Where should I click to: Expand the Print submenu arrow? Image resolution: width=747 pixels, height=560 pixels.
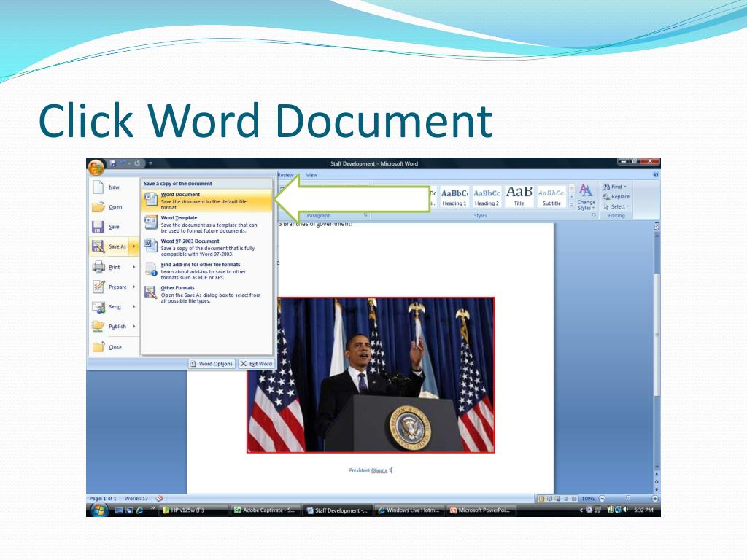coord(134,267)
